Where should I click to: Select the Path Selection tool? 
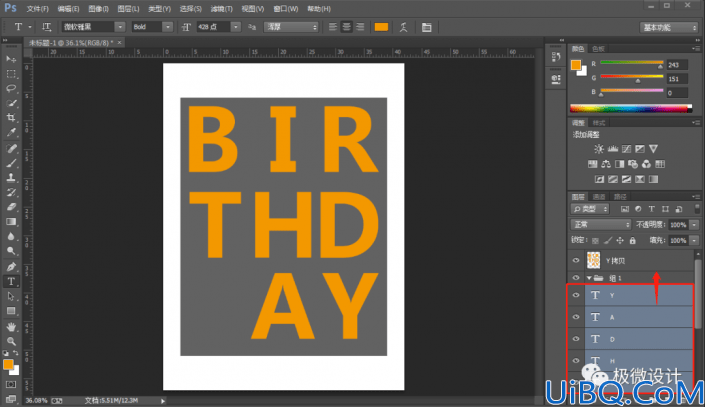[x=11, y=296]
